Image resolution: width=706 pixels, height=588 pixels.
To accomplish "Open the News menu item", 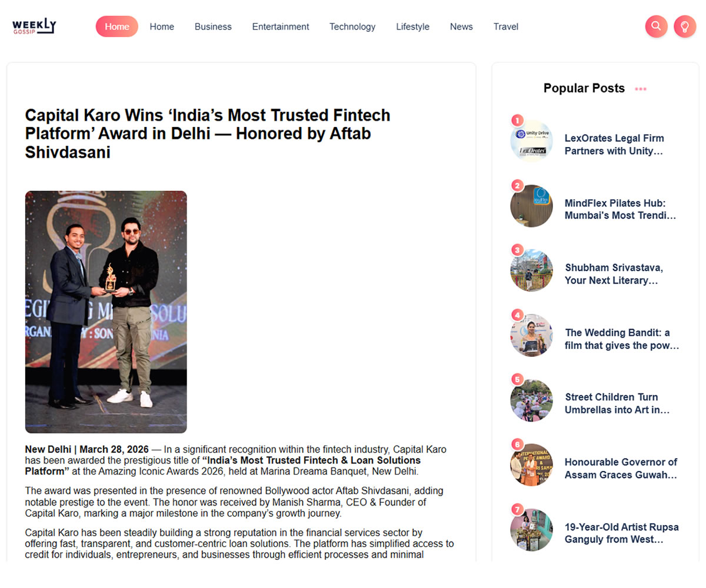I will 461,26.
